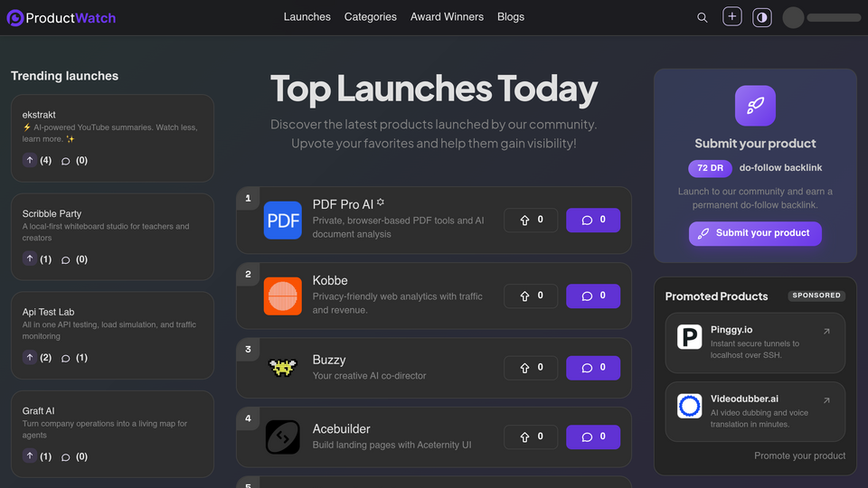Open the user avatar menu
Image resolution: width=868 pixels, height=488 pixels.
(x=793, y=18)
